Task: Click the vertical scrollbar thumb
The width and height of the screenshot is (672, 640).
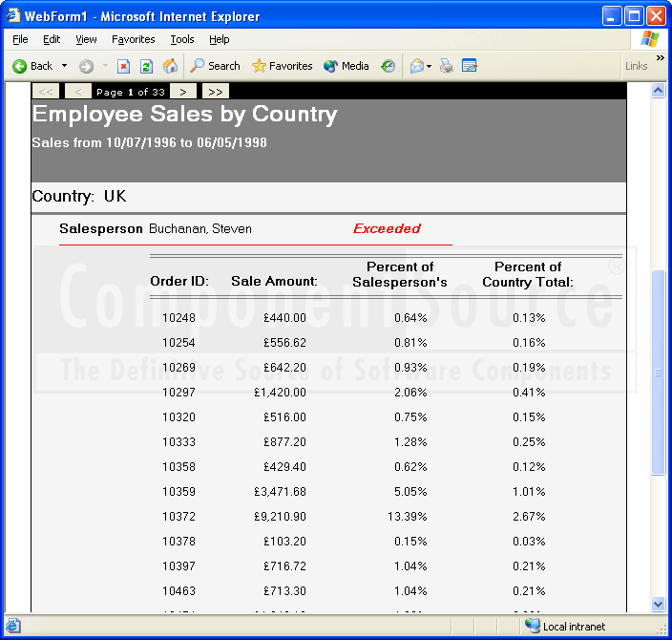Action: [x=658, y=373]
